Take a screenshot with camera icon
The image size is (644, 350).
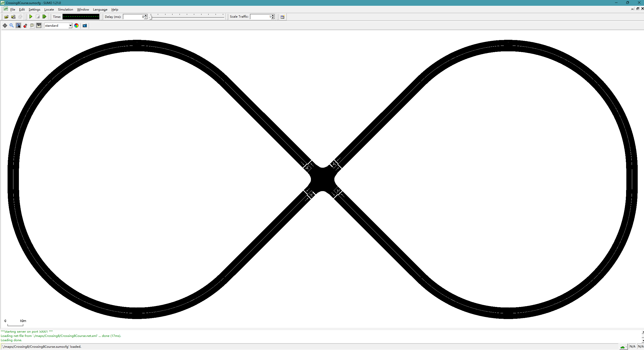pos(85,25)
